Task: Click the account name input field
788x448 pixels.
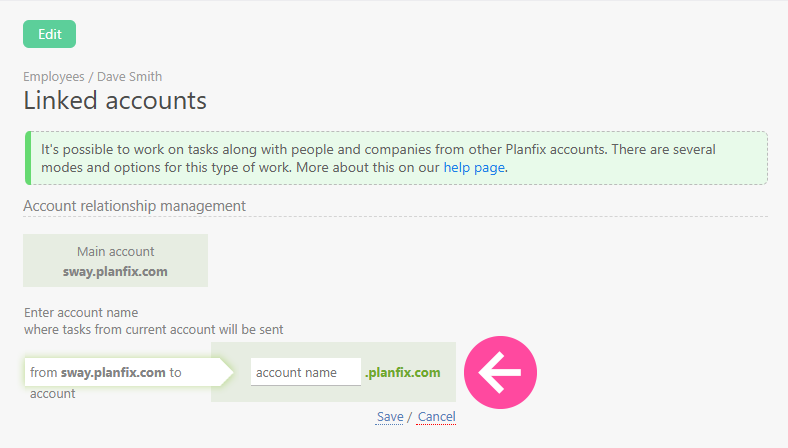Action: [x=305, y=372]
